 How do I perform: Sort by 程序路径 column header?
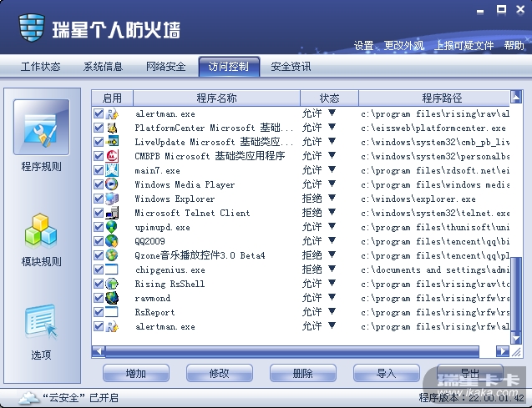[434, 98]
